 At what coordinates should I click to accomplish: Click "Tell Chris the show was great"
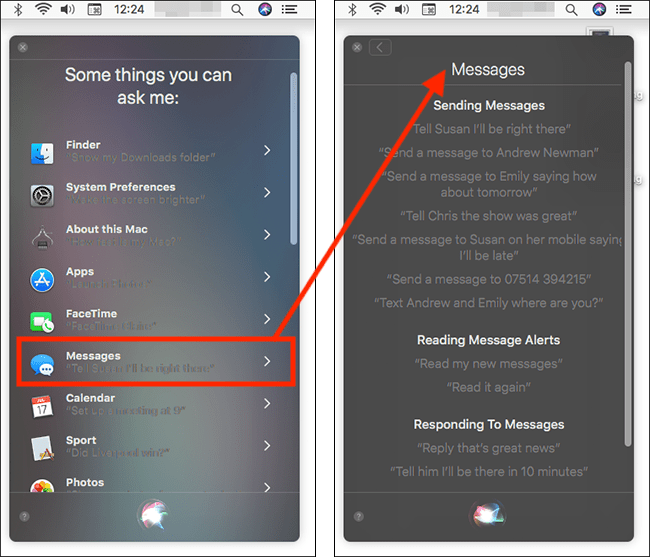point(489,216)
